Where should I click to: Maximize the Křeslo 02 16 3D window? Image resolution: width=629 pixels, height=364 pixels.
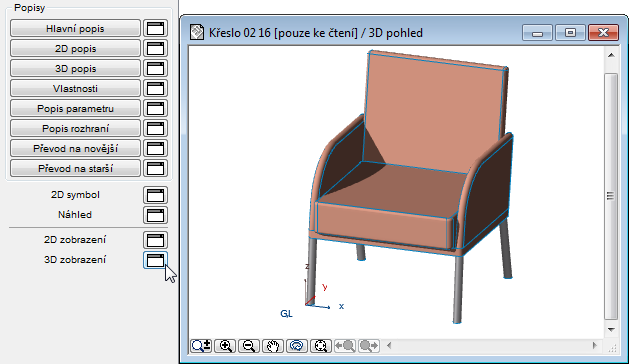coord(570,33)
